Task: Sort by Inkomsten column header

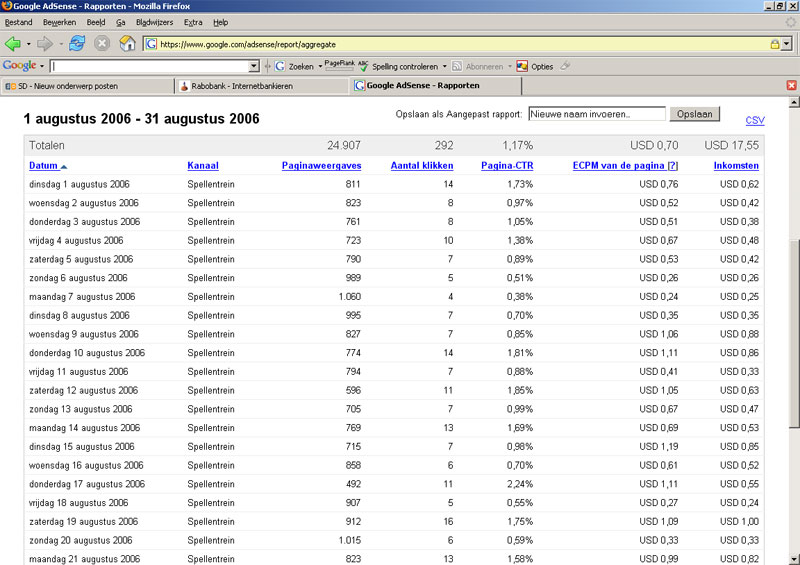Action: tap(736, 165)
